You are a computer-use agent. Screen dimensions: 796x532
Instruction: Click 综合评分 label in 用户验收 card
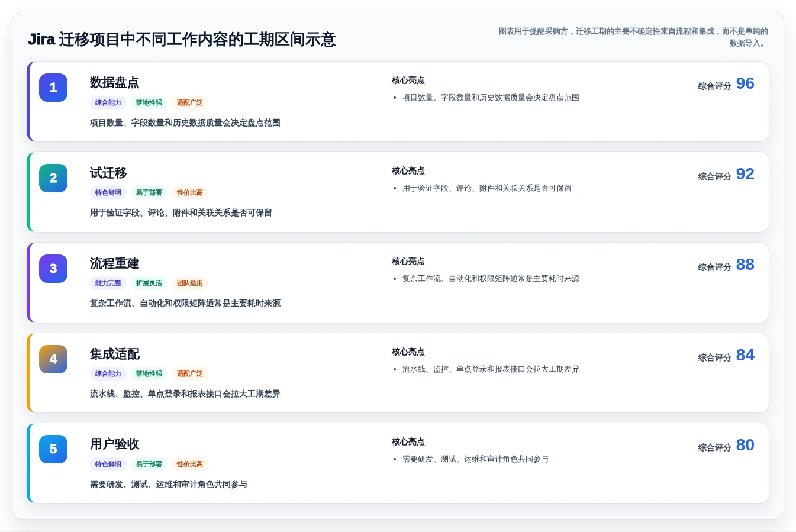coord(714,447)
